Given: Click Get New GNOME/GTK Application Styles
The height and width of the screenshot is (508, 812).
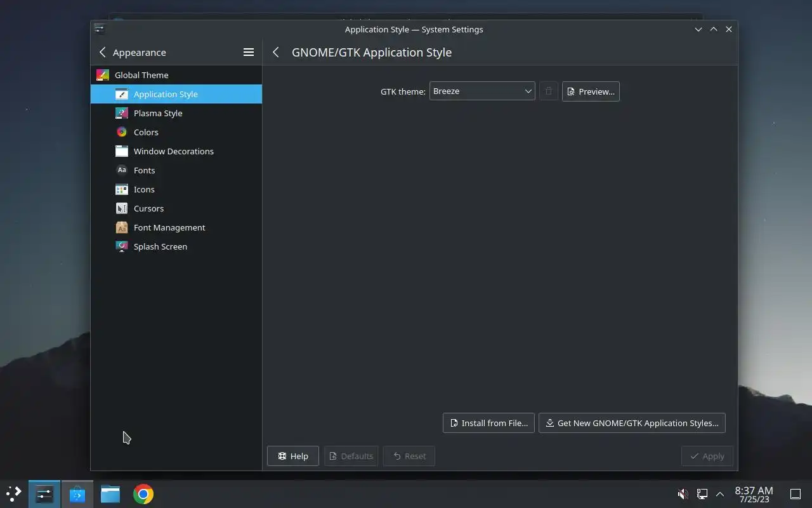Looking at the screenshot, I should (632, 423).
